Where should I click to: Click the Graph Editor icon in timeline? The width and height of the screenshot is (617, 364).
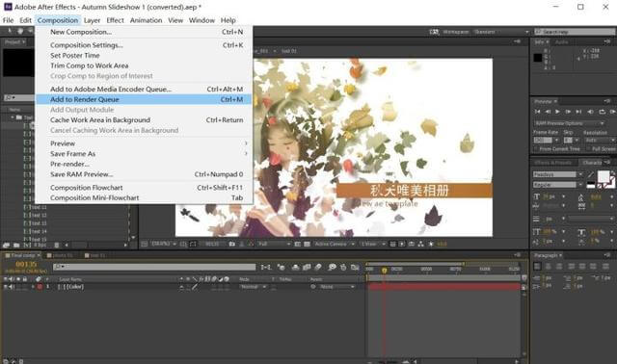click(355, 268)
